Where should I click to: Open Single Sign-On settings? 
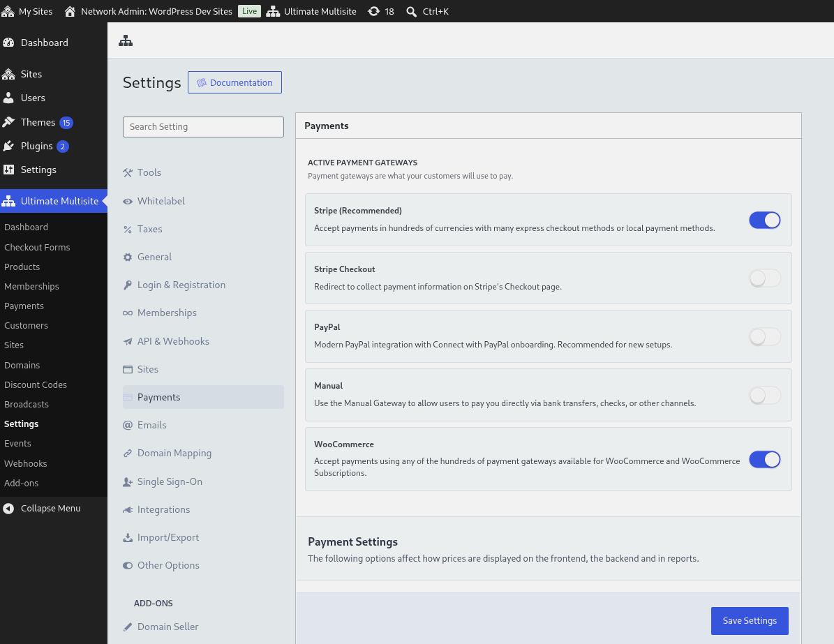tap(203, 481)
